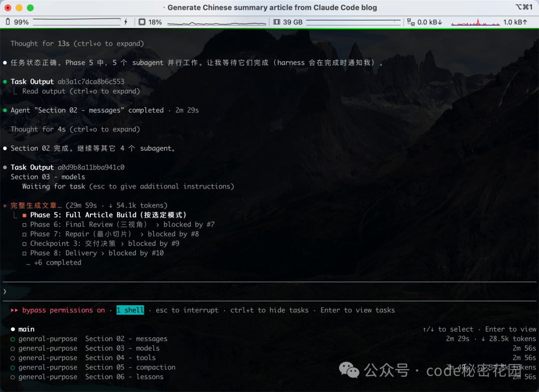Click the memory RAM icon

(x=276, y=22)
